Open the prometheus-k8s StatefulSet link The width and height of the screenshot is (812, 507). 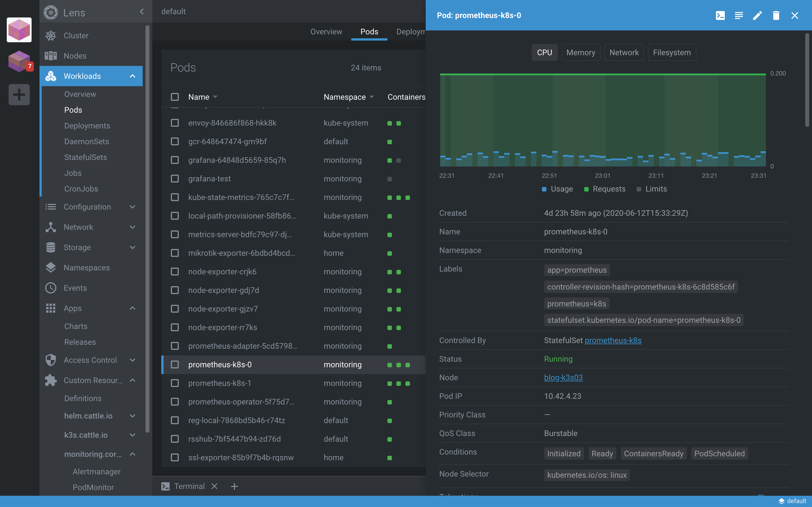(x=613, y=340)
